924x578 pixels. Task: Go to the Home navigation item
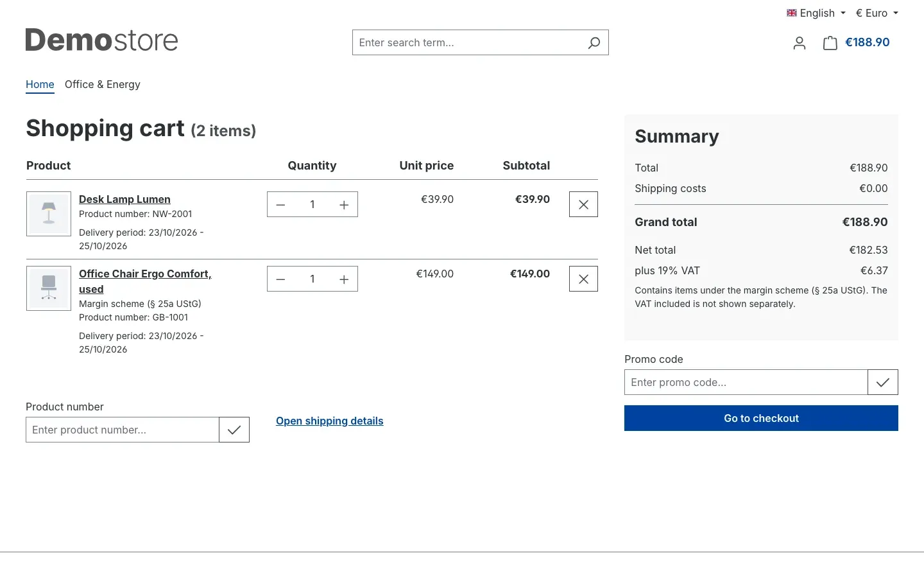coord(40,84)
